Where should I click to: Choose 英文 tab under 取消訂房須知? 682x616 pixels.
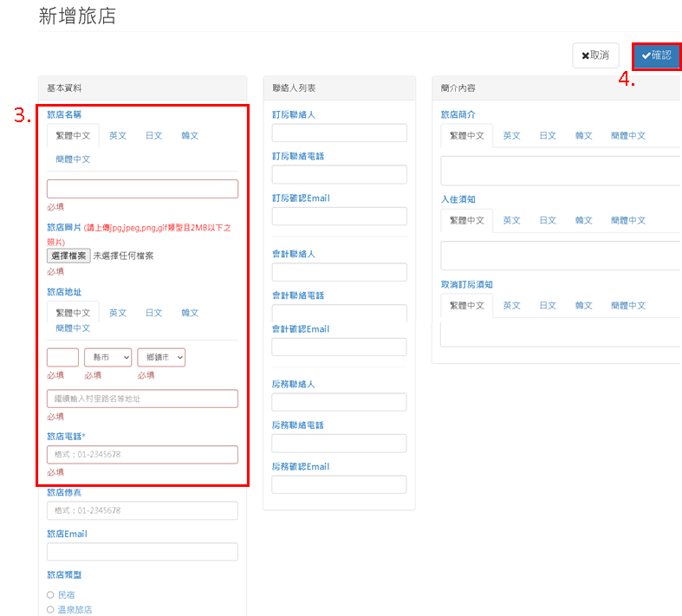[511, 306]
